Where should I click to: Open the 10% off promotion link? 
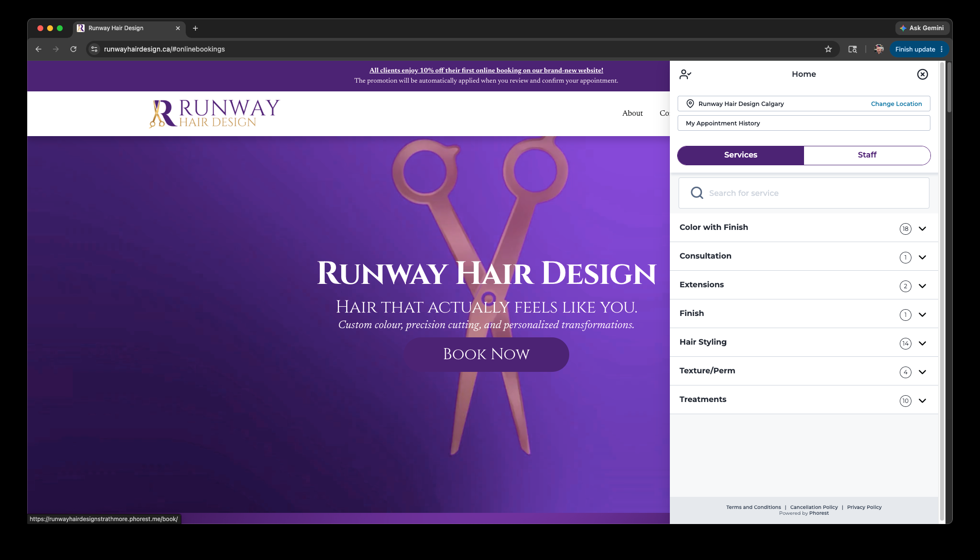pyautogui.click(x=486, y=70)
